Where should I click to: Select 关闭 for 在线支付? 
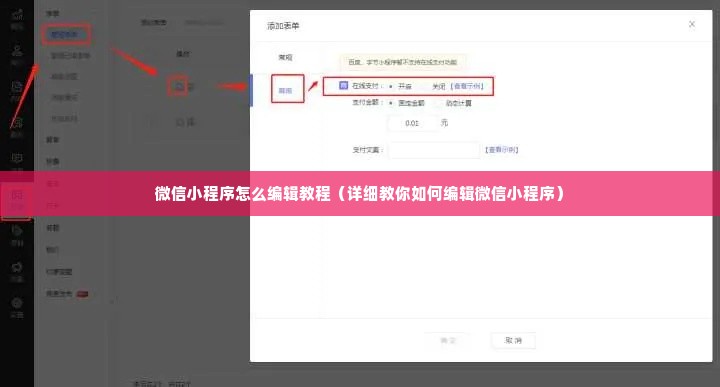click(438, 86)
